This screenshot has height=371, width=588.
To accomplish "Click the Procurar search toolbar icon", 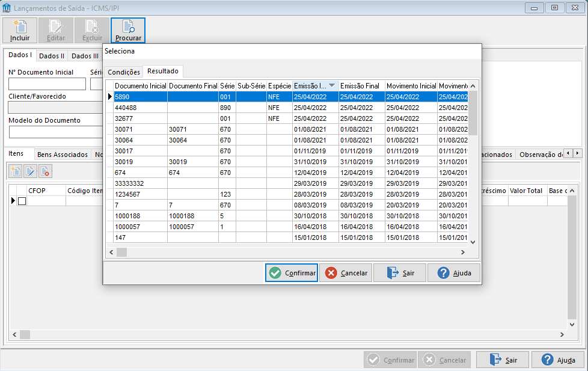I will click(128, 31).
